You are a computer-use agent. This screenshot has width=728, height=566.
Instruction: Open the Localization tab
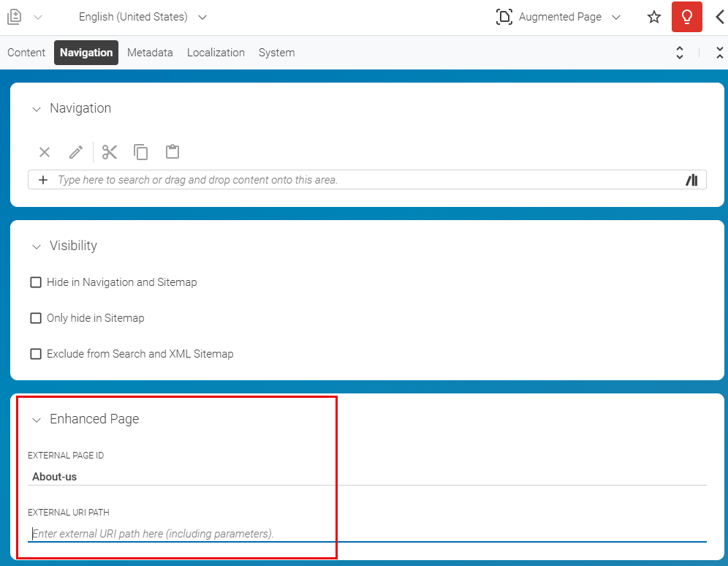click(x=216, y=52)
